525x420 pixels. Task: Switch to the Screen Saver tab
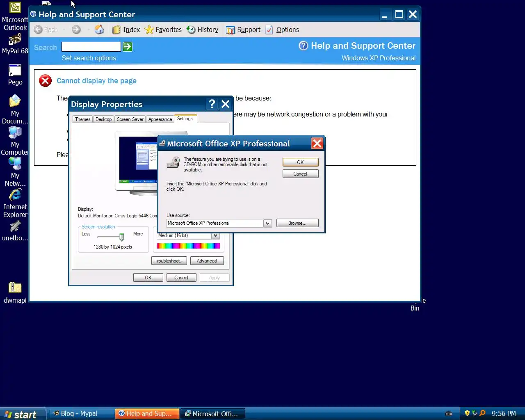pos(130,119)
